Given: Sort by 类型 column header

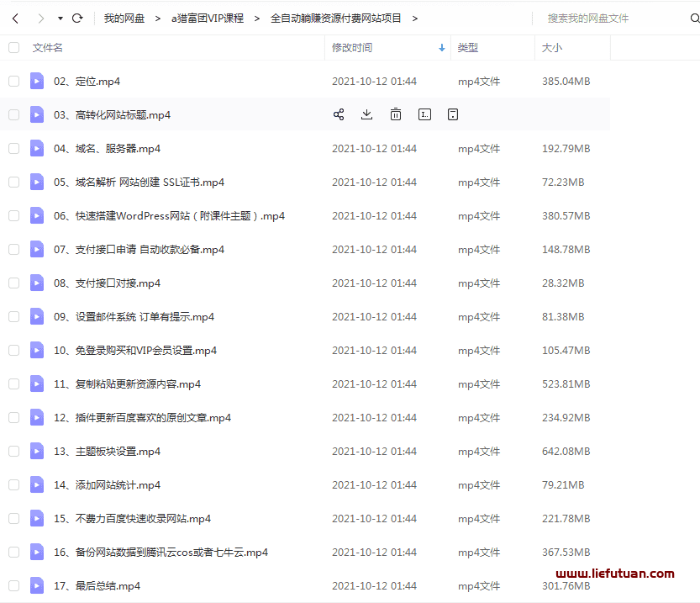Looking at the screenshot, I should click(x=468, y=48).
